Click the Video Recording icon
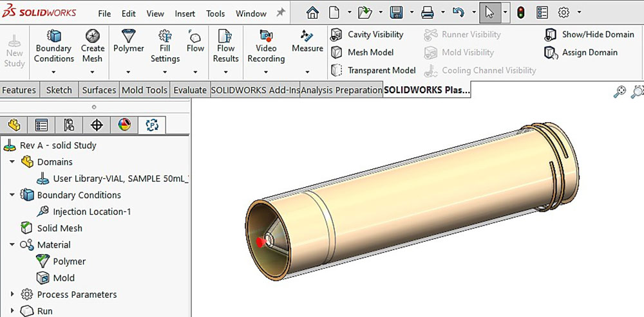The width and height of the screenshot is (644, 317). point(266,35)
